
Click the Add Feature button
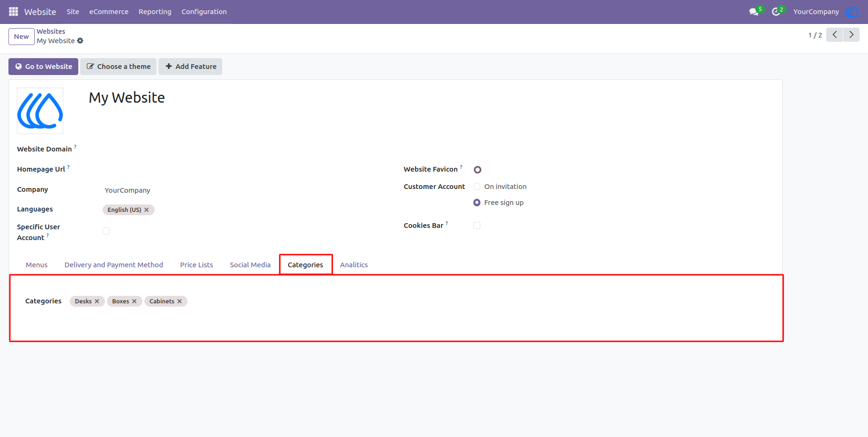tap(190, 67)
